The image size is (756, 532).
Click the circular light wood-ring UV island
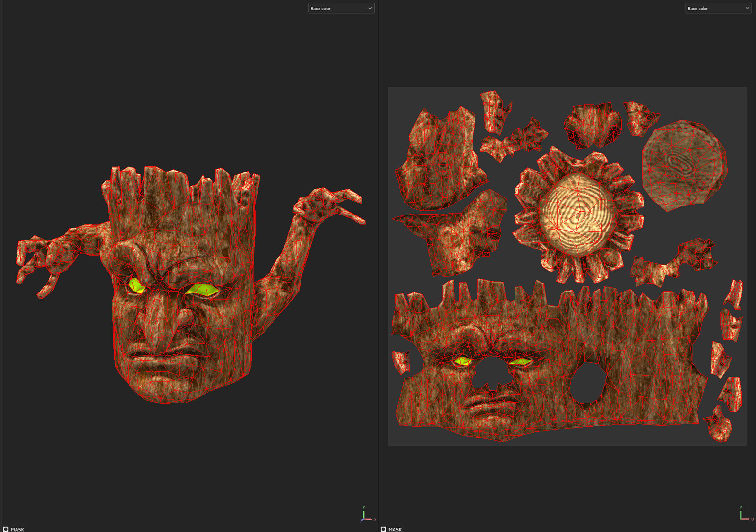tap(578, 215)
